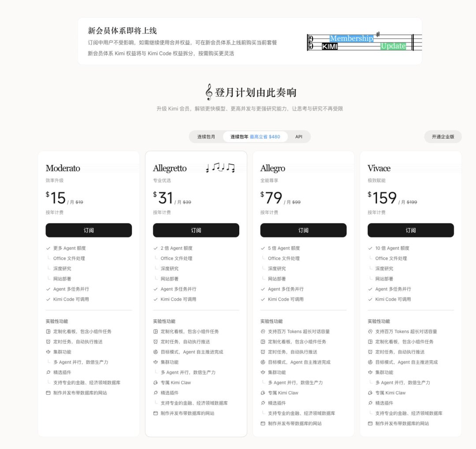Subscribe to the Vivace plan
The image size is (476, 449).
pyautogui.click(x=411, y=230)
